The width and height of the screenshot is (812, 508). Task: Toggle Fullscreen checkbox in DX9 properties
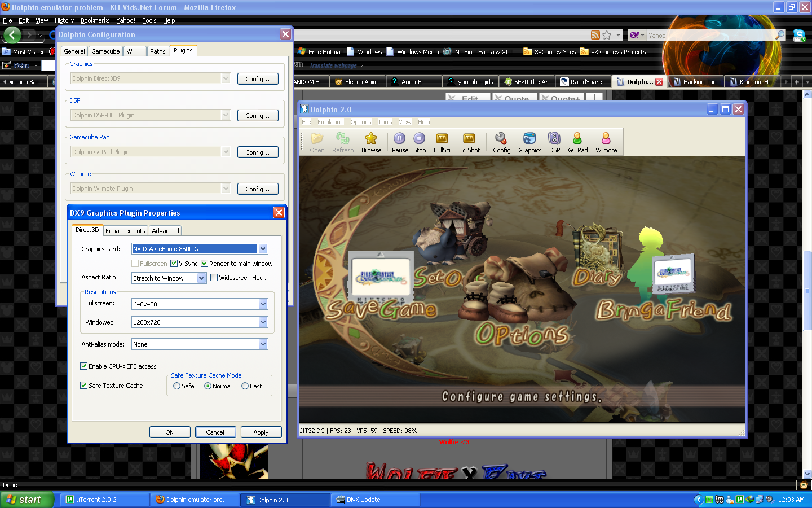click(135, 264)
